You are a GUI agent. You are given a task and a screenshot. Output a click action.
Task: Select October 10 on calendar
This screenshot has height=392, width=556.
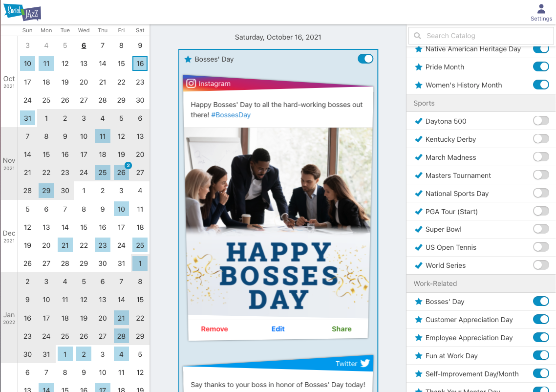[x=28, y=64]
